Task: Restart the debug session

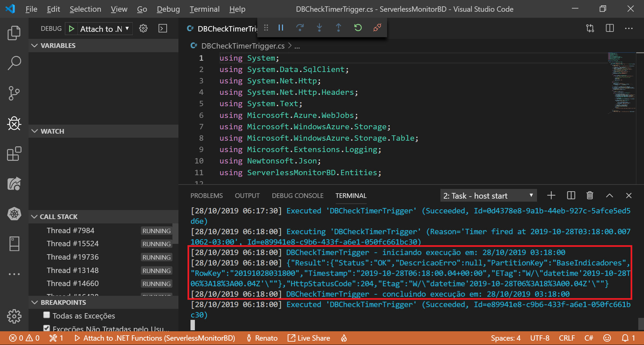Action: tap(358, 28)
